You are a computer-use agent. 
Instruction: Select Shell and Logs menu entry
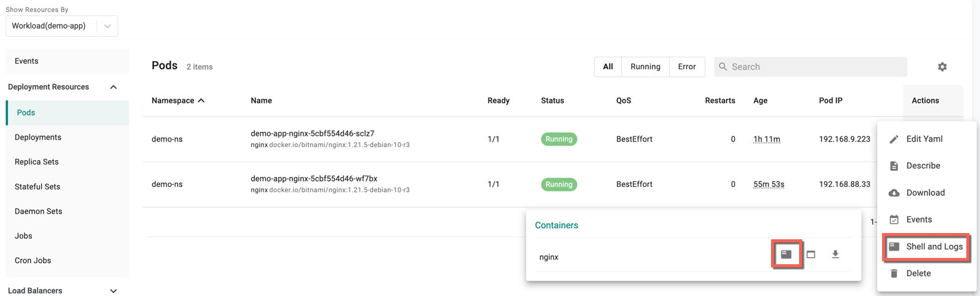click(x=926, y=247)
